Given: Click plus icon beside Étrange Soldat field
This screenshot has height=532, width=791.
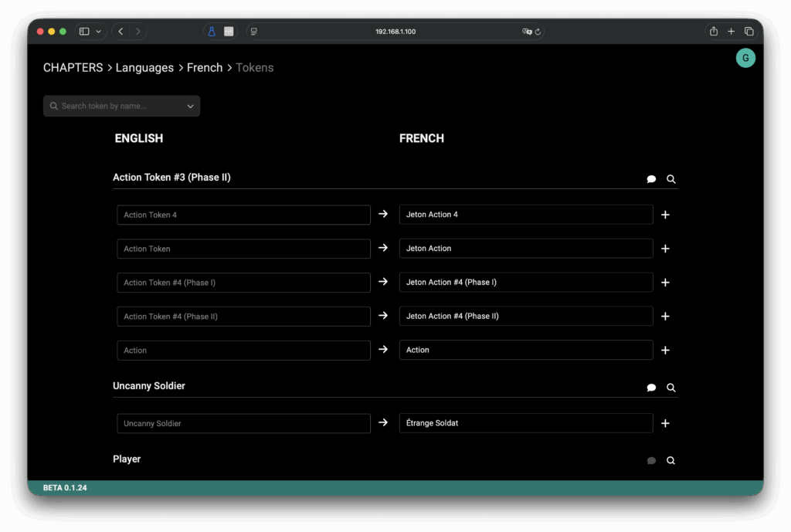Looking at the screenshot, I should coord(665,423).
